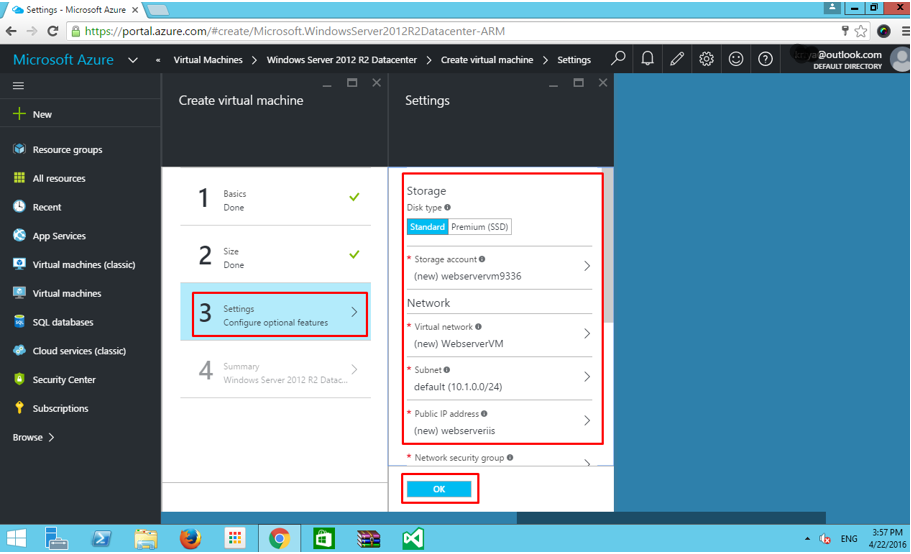Open Public IP address webserveriis chevron

(x=587, y=420)
